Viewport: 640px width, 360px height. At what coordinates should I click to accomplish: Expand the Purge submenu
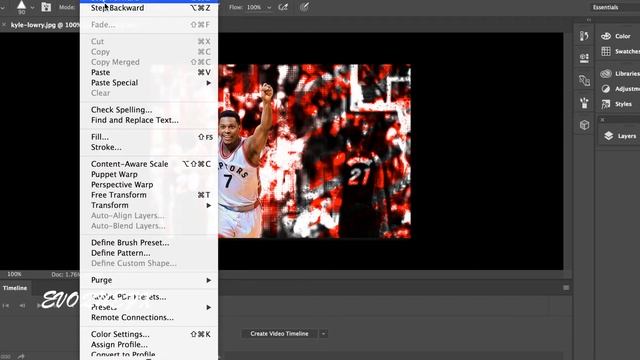tap(149, 280)
